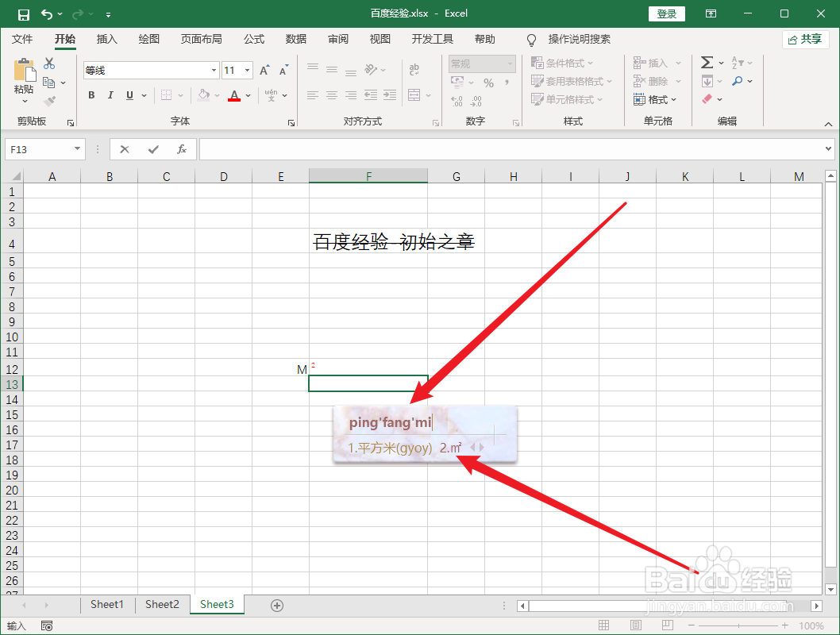840x635 pixels.
Task: Decrease the cell indent
Action: coord(371,95)
